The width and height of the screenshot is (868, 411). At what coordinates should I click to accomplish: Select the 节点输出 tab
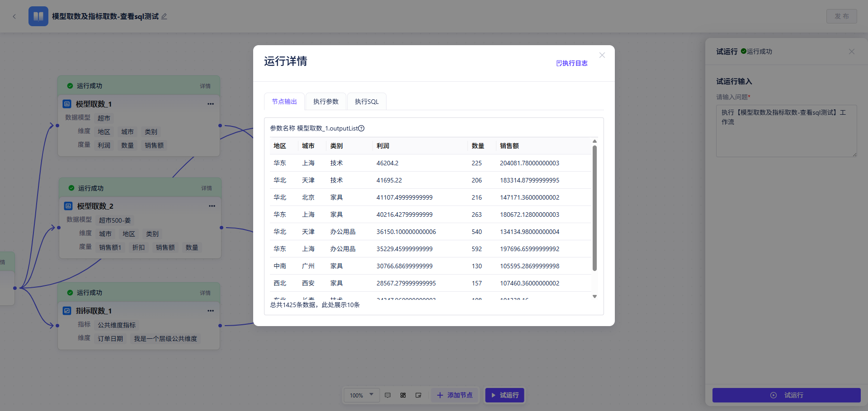(x=284, y=102)
